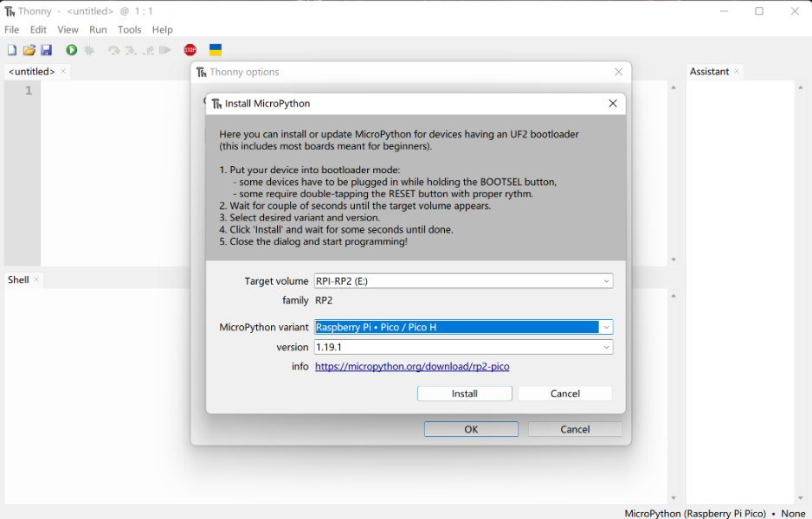The width and height of the screenshot is (812, 519).
Task: Click the Assistant scrollbar up arrow
Action: tap(800, 87)
